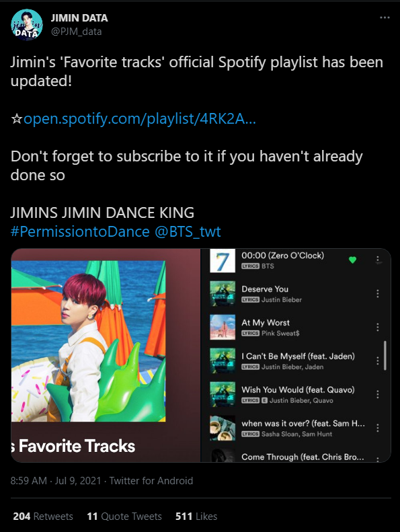Click the At My Worst album cover
The image size is (400, 532).
click(223, 327)
